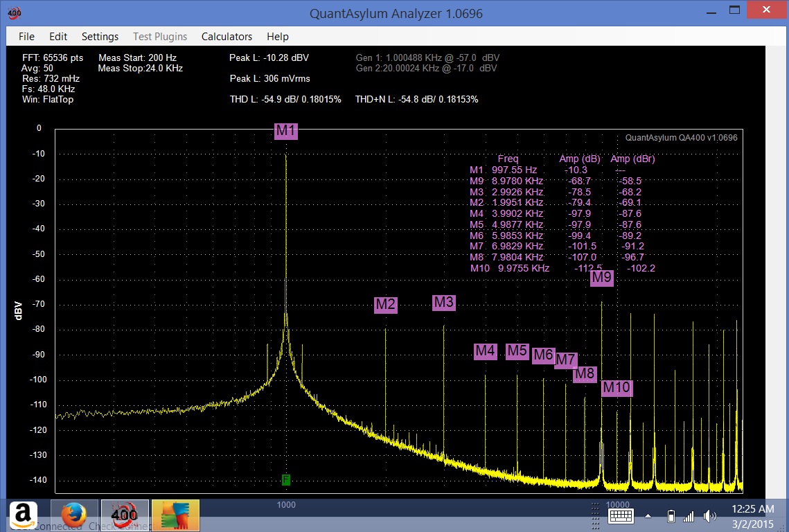Image resolution: width=789 pixels, height=532 pixels.
Task: Click the M5 4.9877 KHz table row
Action: pyautogui.click(x=556, y=225)
